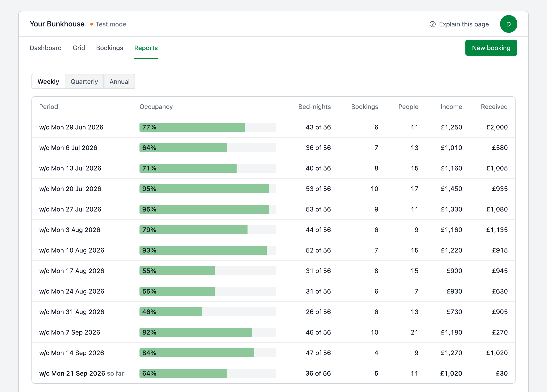The height and width of the screenshot is (392, 547).
Task: Click the Occupancy column header
Action: [156, 107]
